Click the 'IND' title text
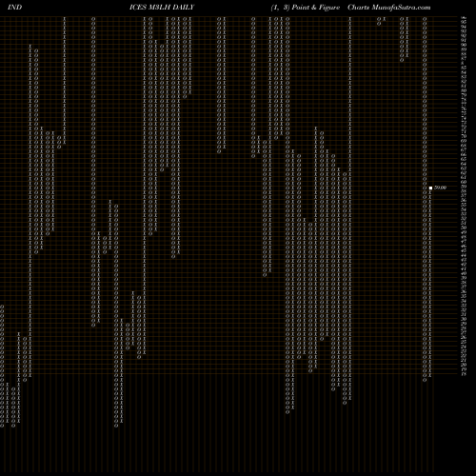 pyautogui.click(x=14, y=8)
